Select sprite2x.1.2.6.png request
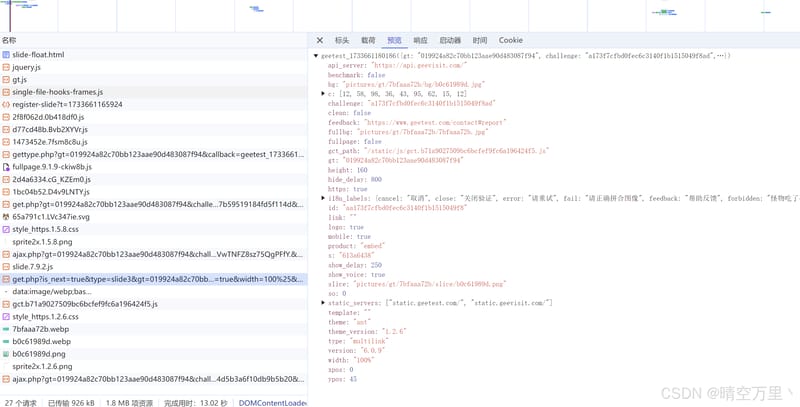The height and width of the screenshot is (407, 800). pos(154,367)
